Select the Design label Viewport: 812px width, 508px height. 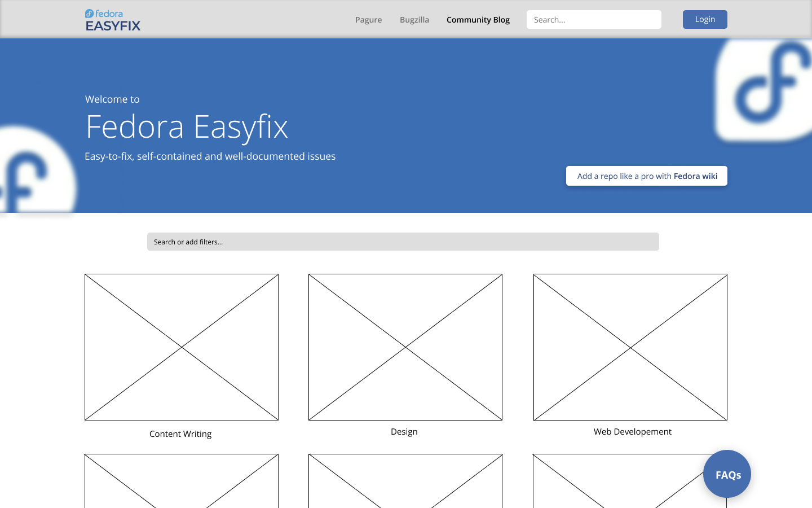404,432
